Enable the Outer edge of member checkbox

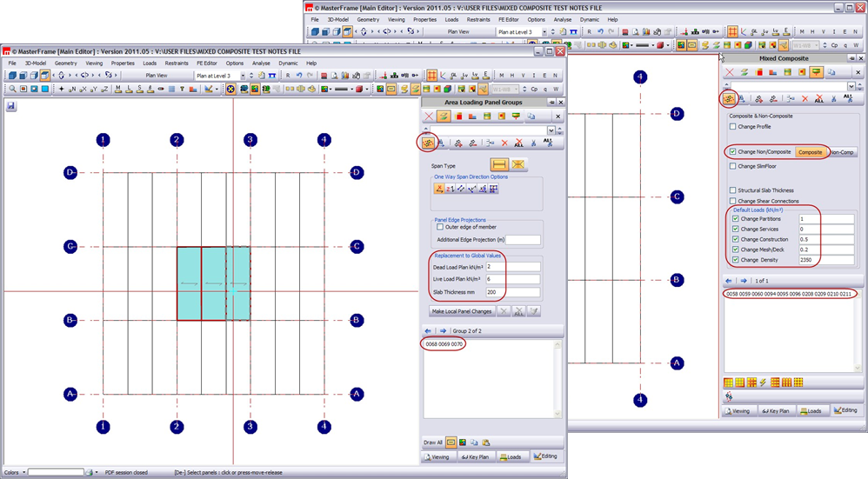[x=440, y=228]
